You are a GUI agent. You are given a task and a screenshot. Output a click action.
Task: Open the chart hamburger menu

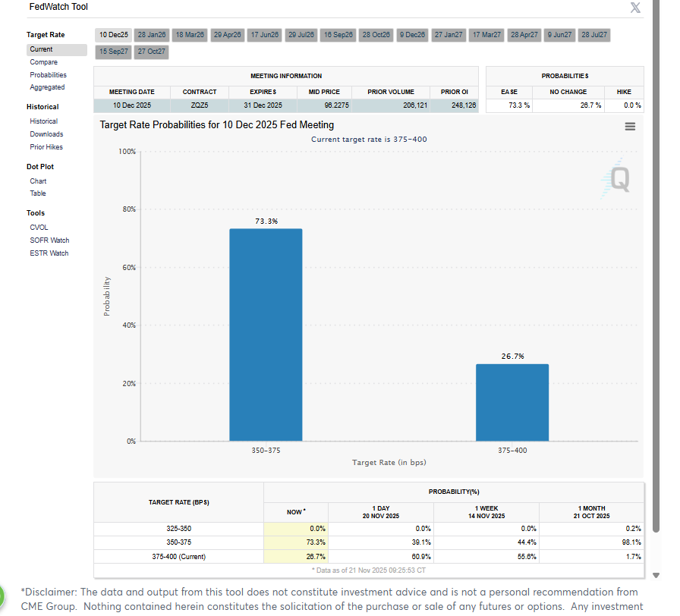(629, 127)
